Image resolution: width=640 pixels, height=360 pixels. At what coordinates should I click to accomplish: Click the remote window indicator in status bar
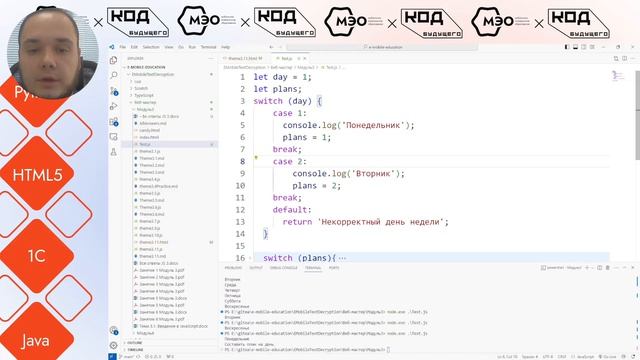tap(112, 357)
